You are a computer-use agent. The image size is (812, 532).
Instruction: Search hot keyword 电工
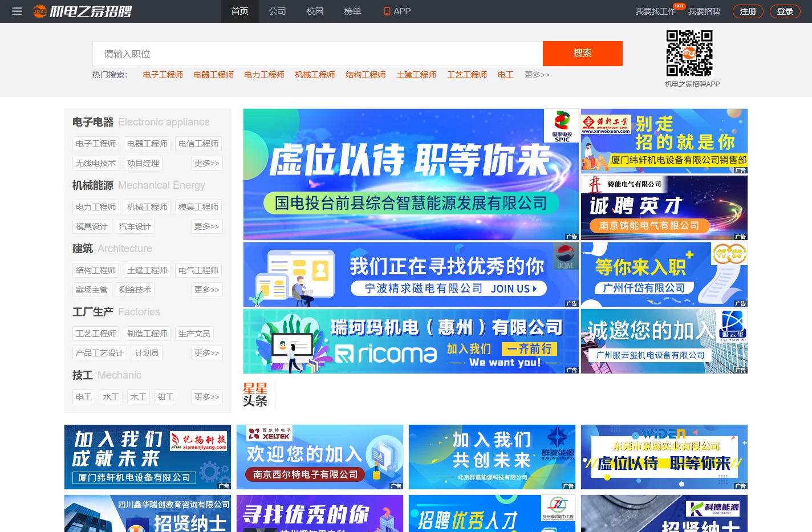(506, 75)
